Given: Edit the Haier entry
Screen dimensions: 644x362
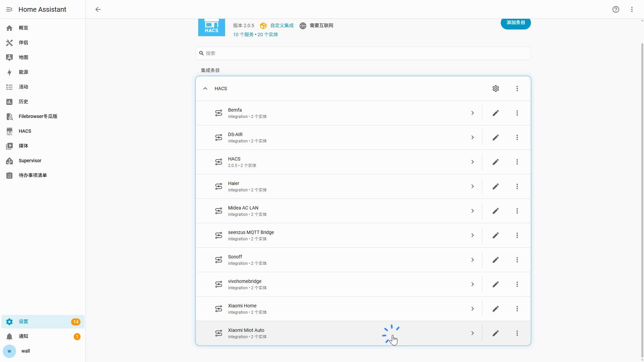Looking at the screenshot, I should click(x=496, y=186).
